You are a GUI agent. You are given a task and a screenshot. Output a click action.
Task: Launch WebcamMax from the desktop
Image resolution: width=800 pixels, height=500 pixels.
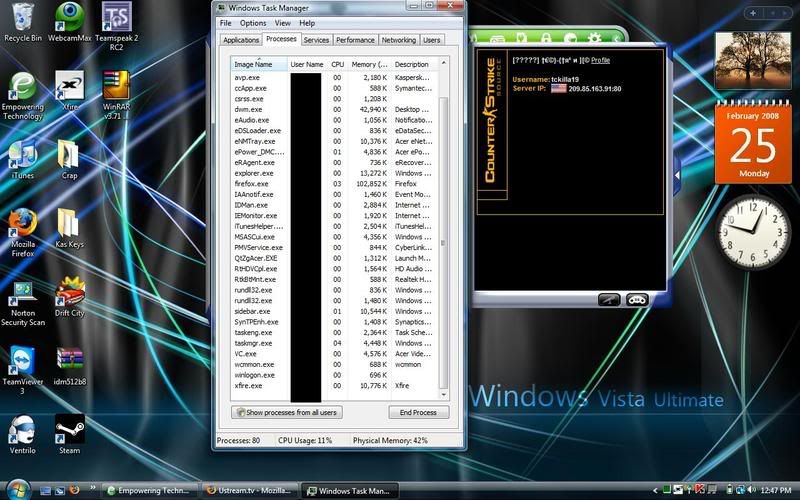[x=69, y=22]
